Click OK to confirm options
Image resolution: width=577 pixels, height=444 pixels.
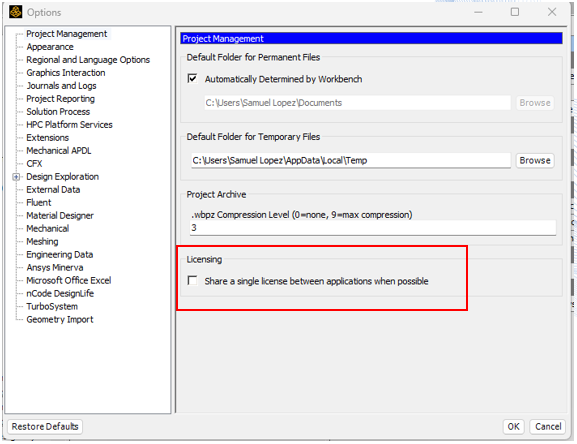513,426
